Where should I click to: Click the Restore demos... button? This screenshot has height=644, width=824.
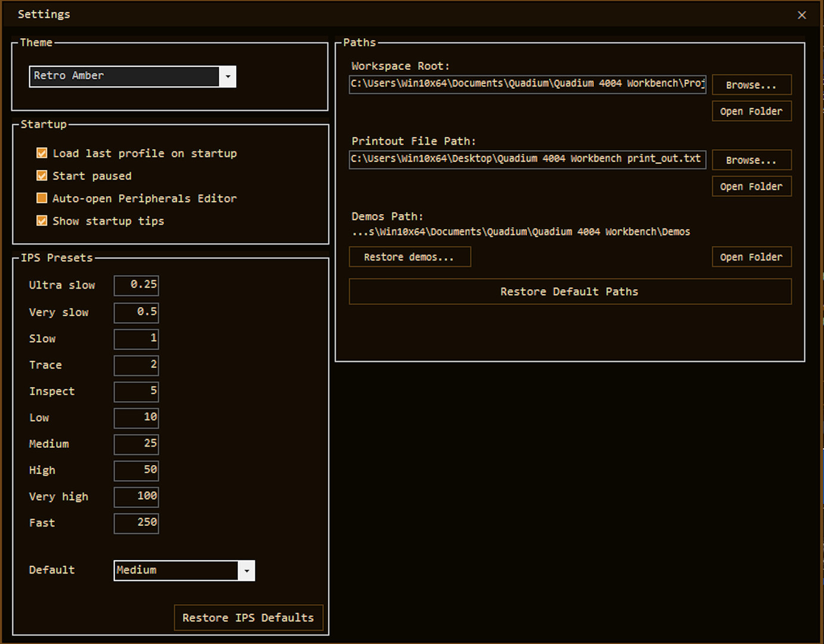tap(410, 257)
